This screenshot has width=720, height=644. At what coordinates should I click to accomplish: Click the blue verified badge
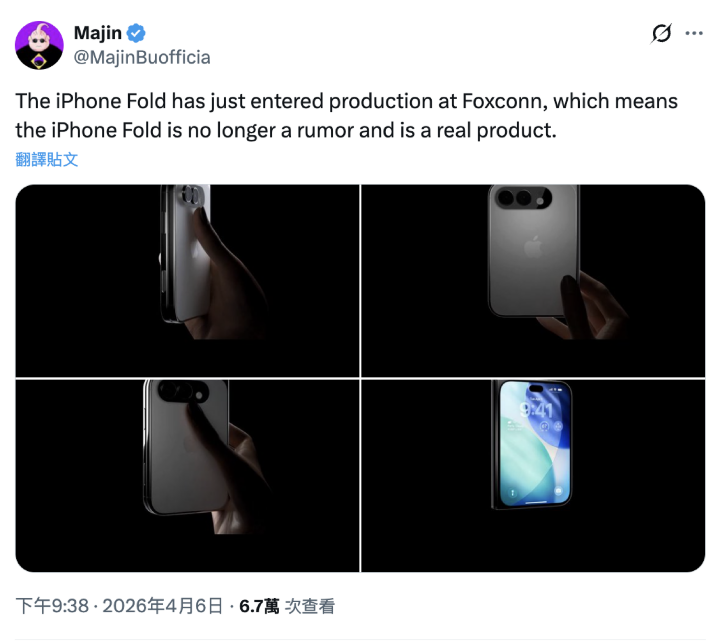136,33
